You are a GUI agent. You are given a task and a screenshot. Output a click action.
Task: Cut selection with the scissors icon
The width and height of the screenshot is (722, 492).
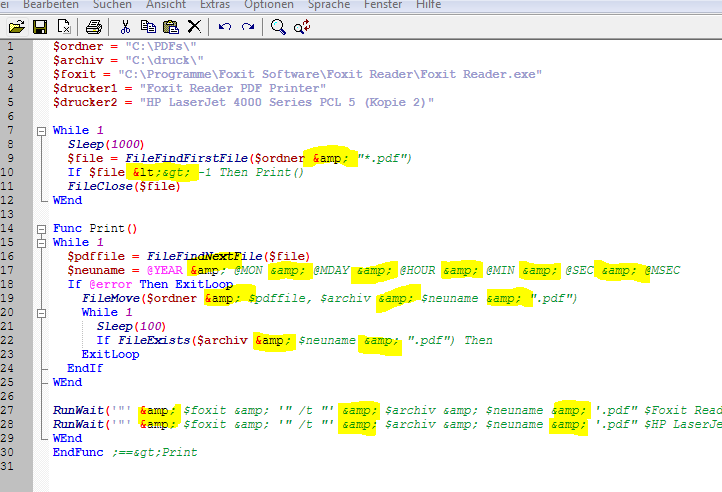tap(126, 26)
